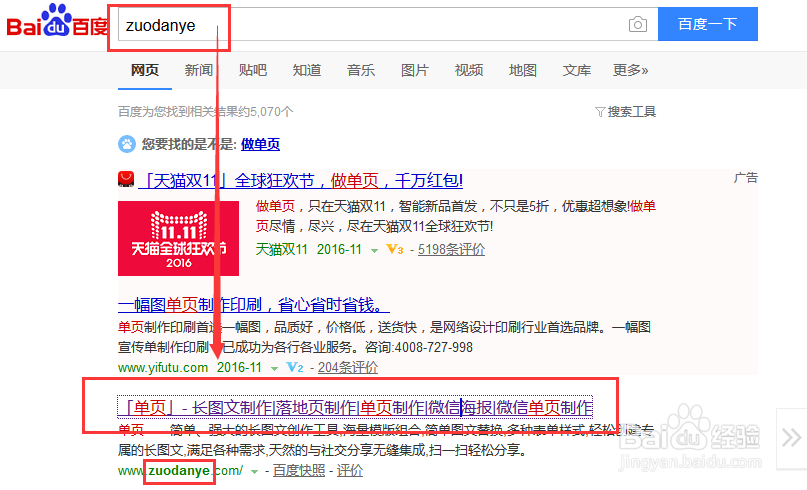The image size is (807, 490).
Task: Switch to 知道 tab
Action: (x=307, y=70)
